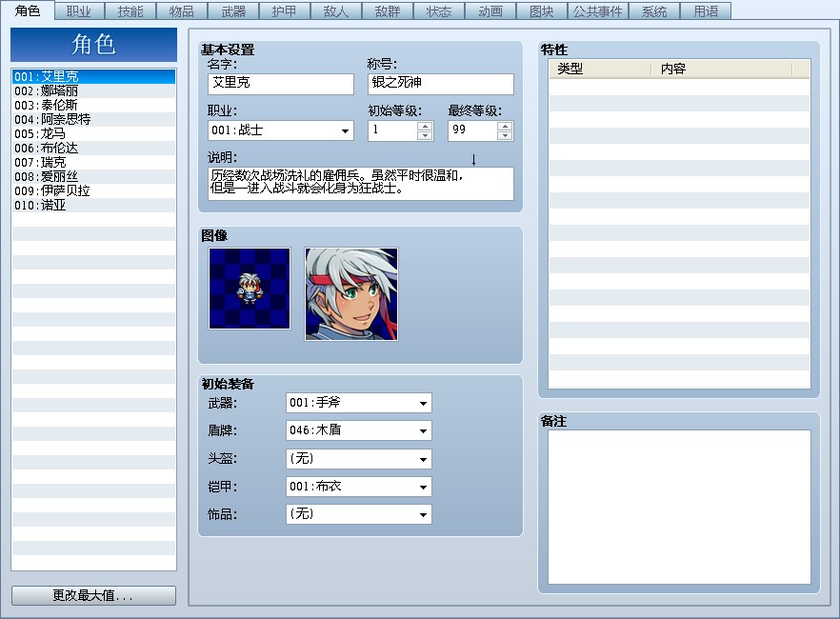Go to the 物品 tab
Viewport: 840px width, 619px height.
click(182, 11)
